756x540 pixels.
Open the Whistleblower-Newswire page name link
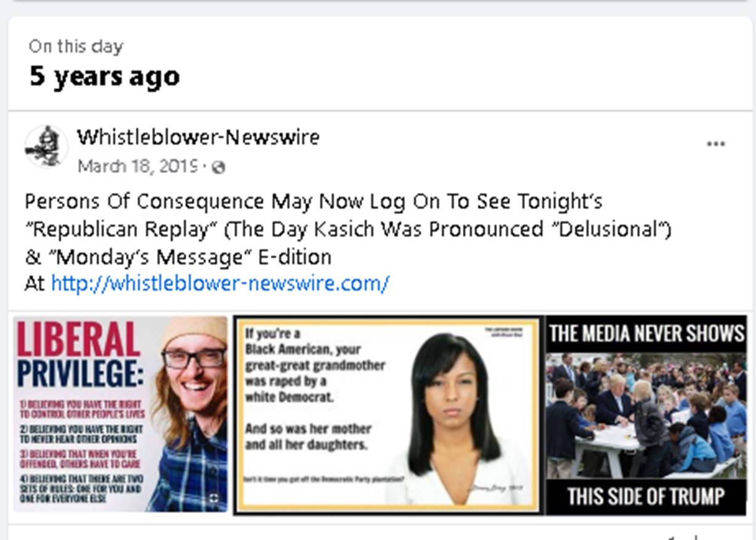click(198, 137)
